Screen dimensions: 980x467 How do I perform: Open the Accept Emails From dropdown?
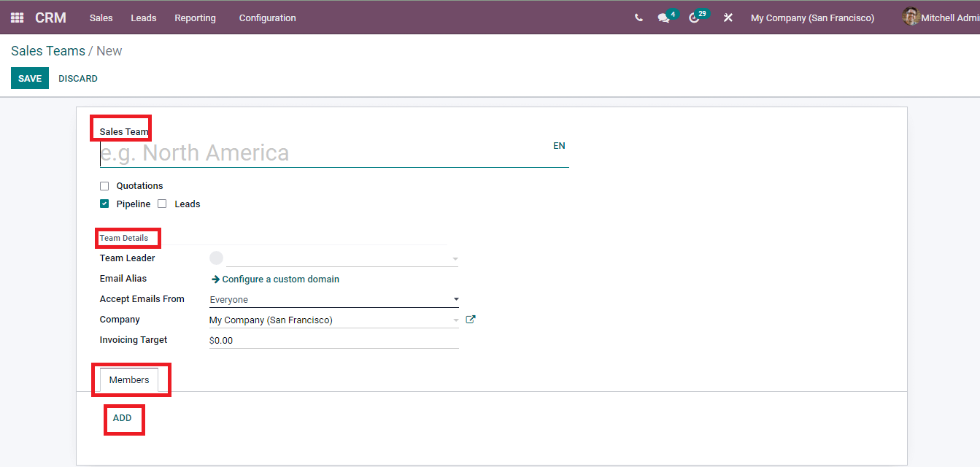point(334,299)
